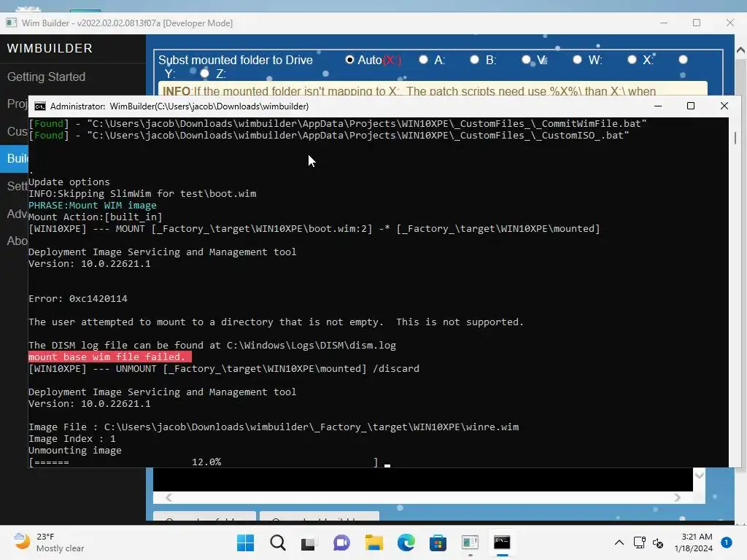Open the notification count badge
747x560 pixels.
727,542
